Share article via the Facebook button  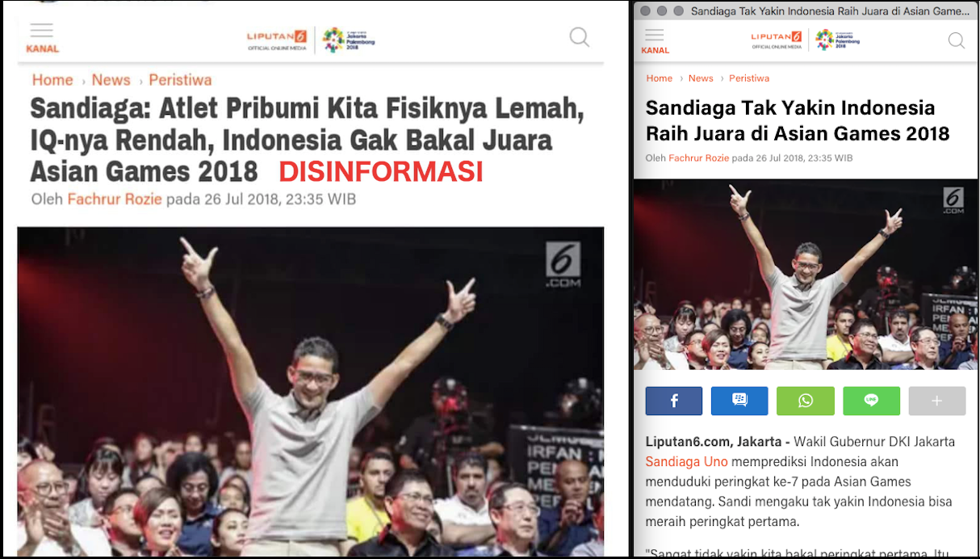pos(674,401)
